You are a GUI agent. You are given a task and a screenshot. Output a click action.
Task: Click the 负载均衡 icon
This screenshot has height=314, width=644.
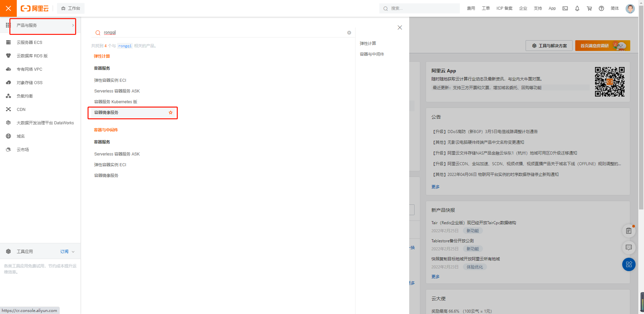pyautogui.click(x=8, y=96)
